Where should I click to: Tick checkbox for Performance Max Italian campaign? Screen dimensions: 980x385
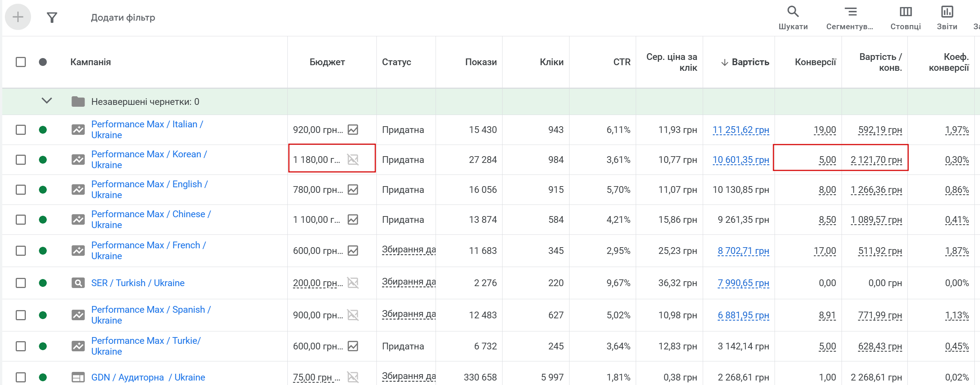click(x=21, y=130)
